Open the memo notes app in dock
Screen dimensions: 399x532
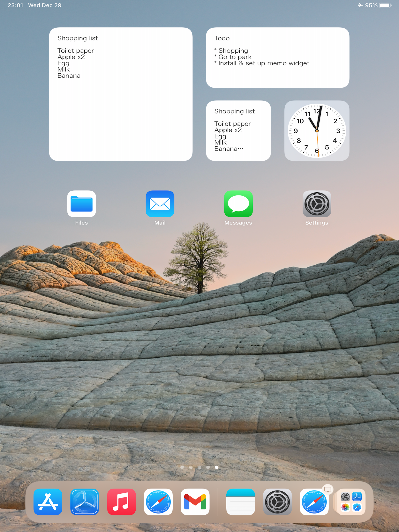pos(240,502)
